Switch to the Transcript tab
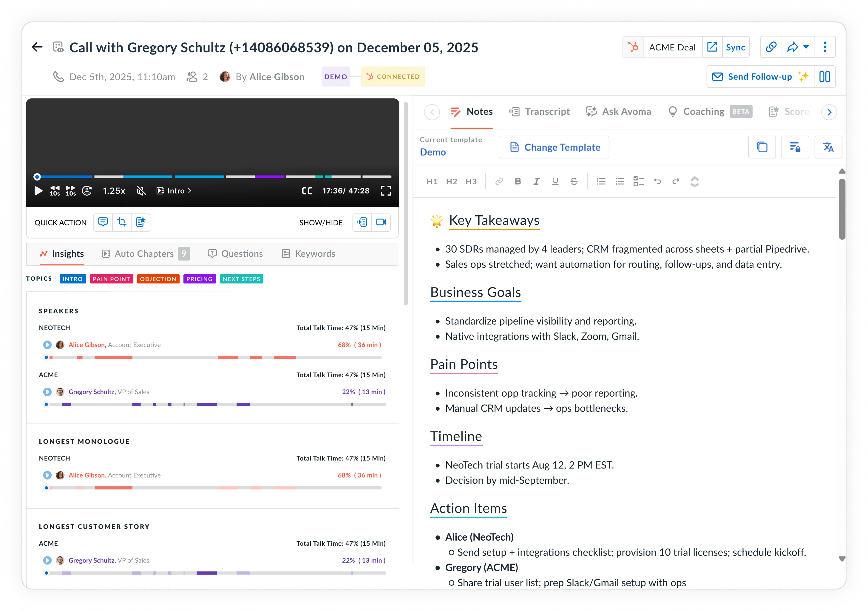 click(540, 112)
